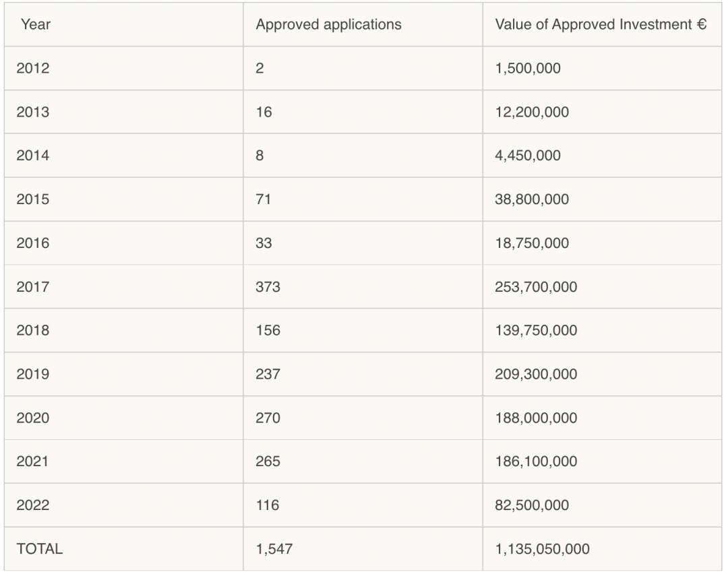The width and height of the screenshot is (728, 576).
Task: Select the 12,200,000 investment value cell
Action: click(532, 113)
